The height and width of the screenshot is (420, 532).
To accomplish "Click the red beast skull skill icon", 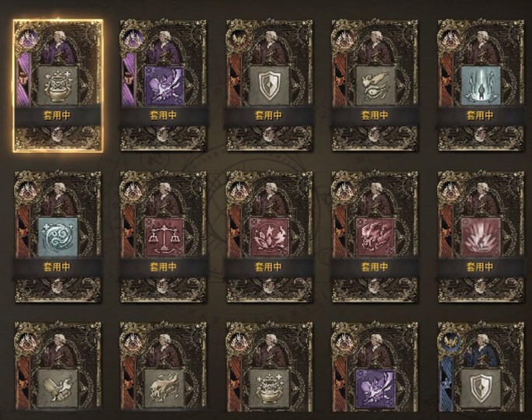I will (375, 237).
